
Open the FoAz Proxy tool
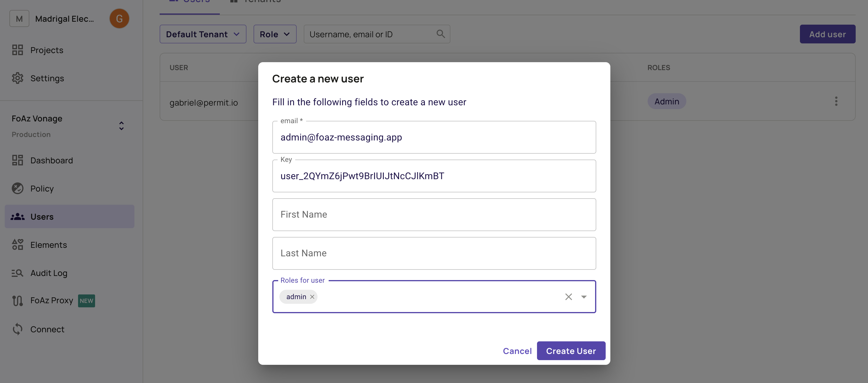(x=51, y=301)
